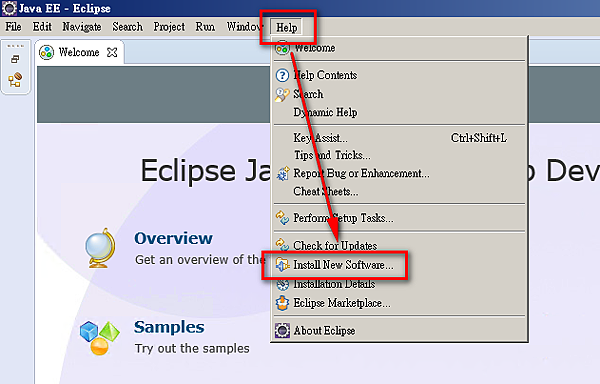Open the Edit menu
The image size is (600, 384).
click(x=42, y=27)
